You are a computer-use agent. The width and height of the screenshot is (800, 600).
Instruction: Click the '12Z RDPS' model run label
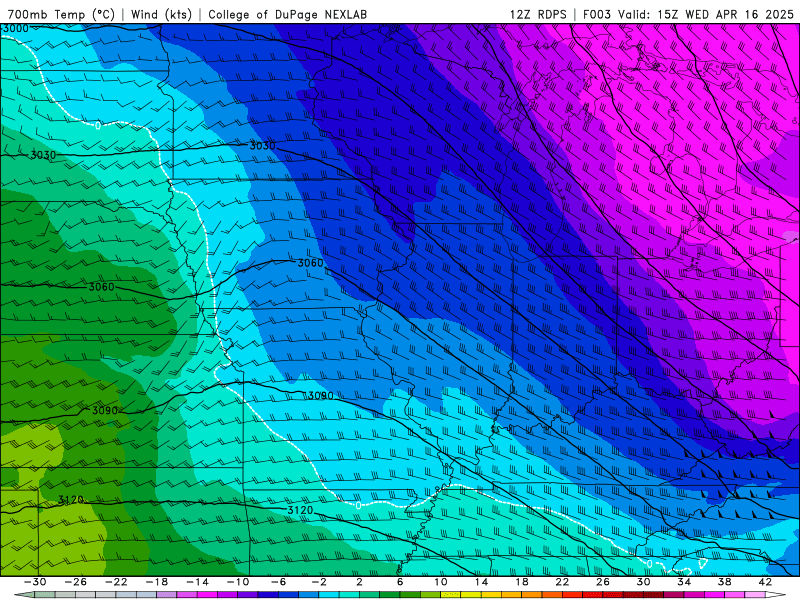pyautogui.click(x=538, y=14)
